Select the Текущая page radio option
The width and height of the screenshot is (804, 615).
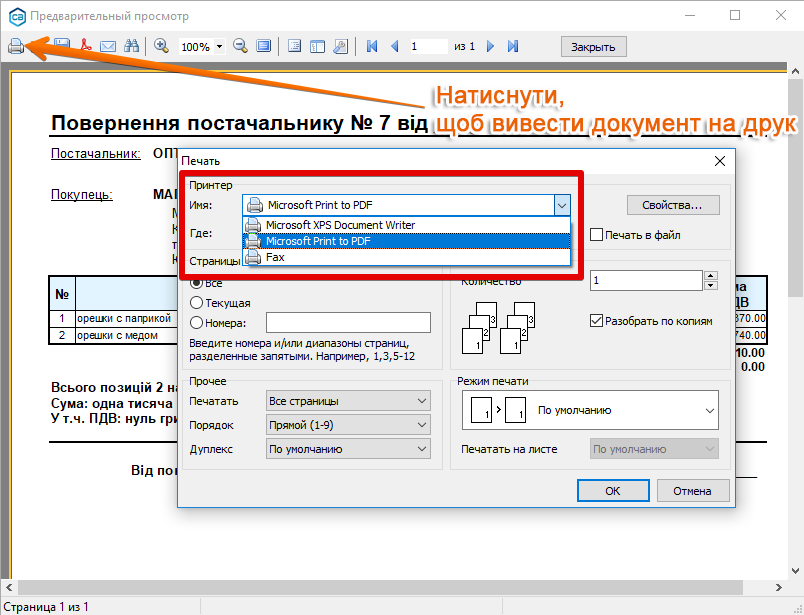(196, 303)
